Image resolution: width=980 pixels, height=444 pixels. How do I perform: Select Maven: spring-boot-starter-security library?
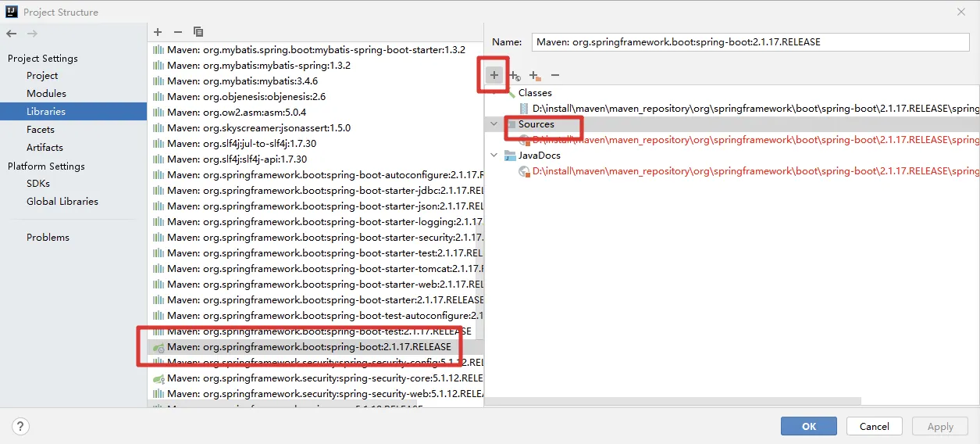coord(315,238)
